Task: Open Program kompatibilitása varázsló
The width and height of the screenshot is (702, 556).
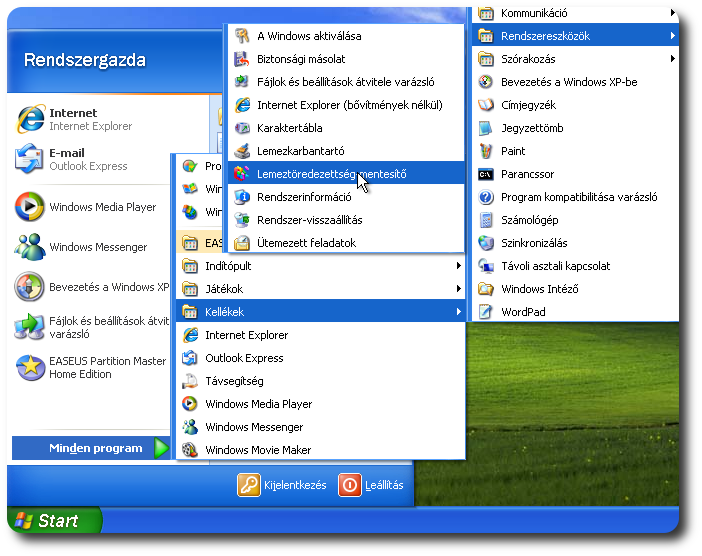Action: [x=575, y=197]
